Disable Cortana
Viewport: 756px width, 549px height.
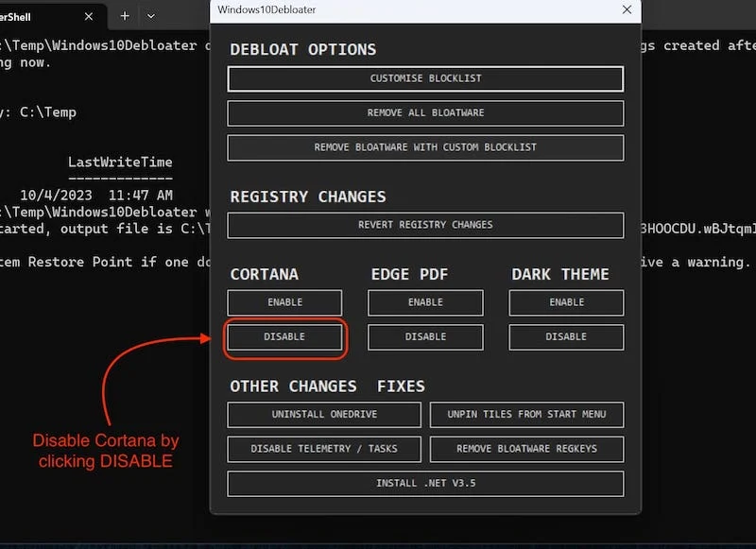(284, 337)
